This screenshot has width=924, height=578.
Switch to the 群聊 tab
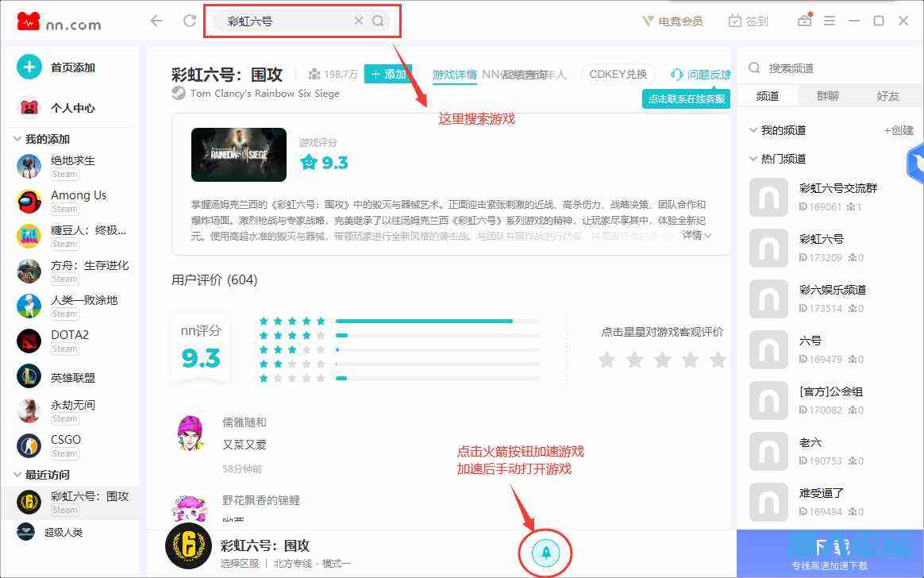(828, 96)
